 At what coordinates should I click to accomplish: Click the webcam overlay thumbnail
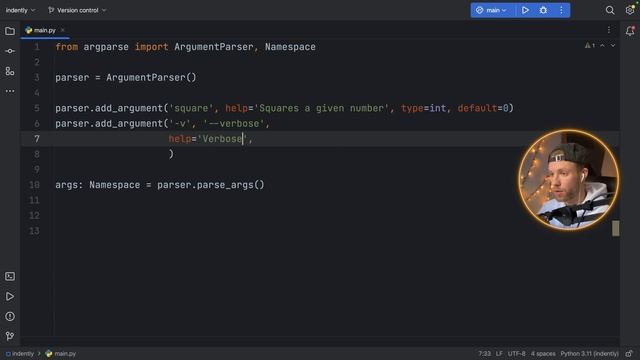click(569, 180)
